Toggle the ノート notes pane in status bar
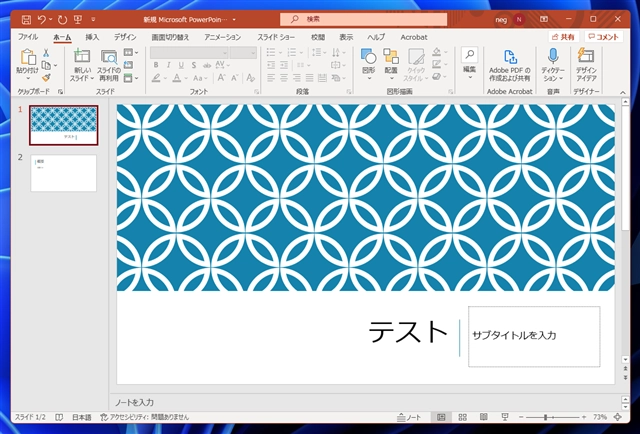The image size is (640, 434). (408, 417)
